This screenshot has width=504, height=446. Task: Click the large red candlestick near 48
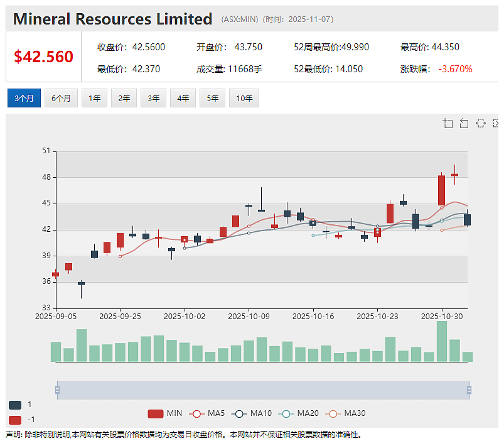442,190
